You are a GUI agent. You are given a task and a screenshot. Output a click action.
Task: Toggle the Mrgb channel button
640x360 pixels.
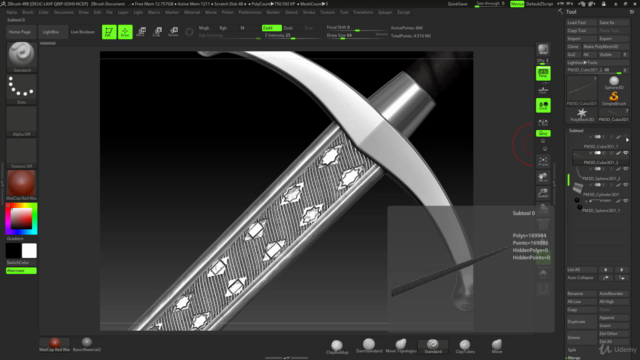coord(204,28)
